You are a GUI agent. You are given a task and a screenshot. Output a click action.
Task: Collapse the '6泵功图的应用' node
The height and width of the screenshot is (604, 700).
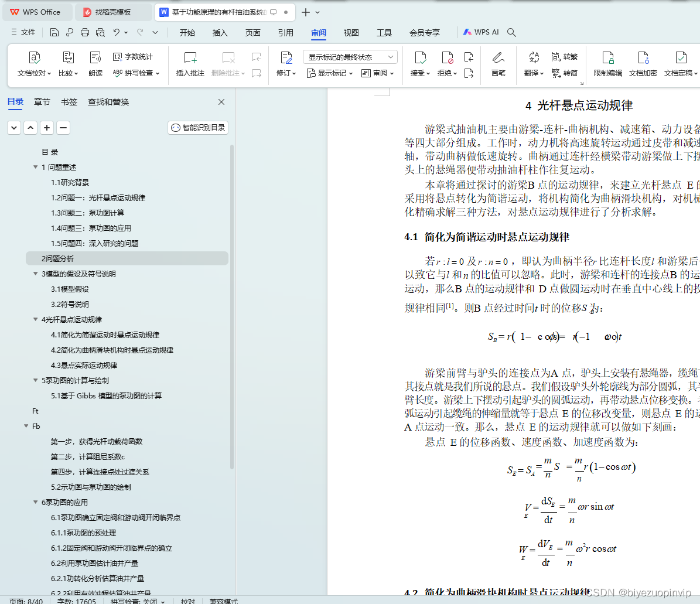pyautogui.click(x=35, y=502)
